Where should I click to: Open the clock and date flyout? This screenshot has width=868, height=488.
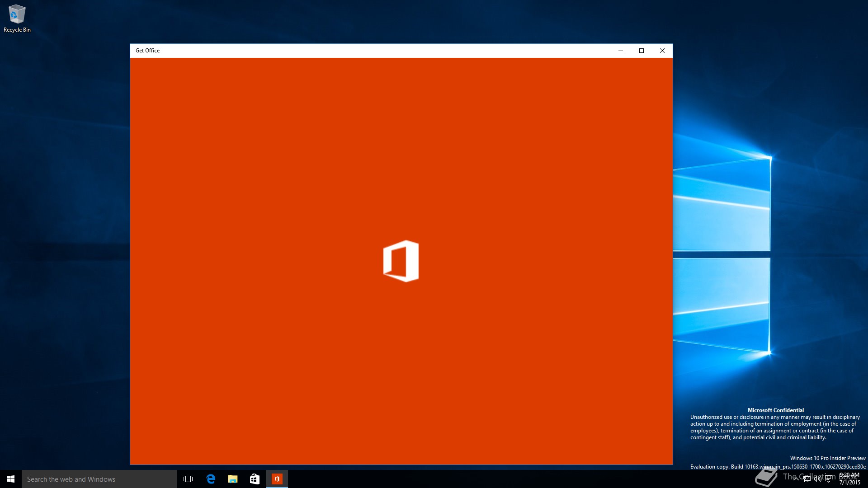(849, 479)
